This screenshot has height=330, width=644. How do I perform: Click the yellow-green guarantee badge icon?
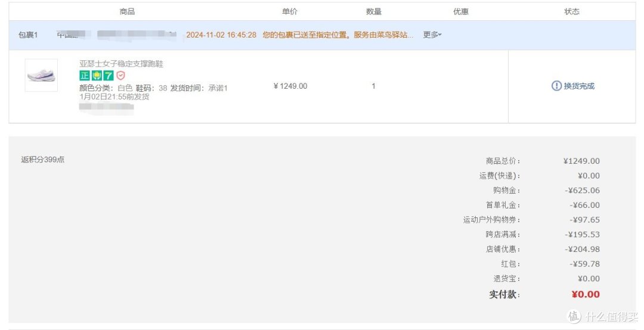97,76
